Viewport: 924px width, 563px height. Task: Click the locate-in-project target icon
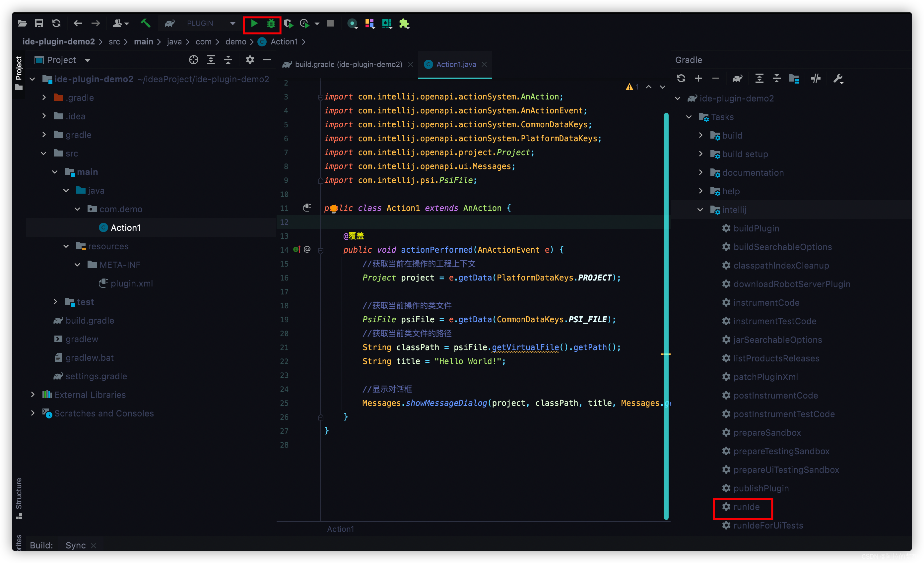click(x=193, y=60)
